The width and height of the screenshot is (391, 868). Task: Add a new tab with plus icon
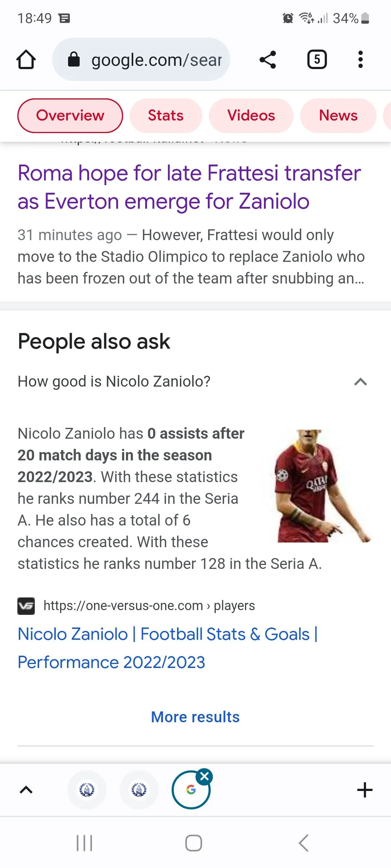tap(365, 790)
